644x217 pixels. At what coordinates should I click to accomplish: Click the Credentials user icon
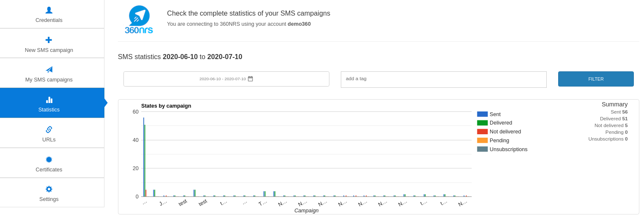pyautogui.click(x=49, y=10)
